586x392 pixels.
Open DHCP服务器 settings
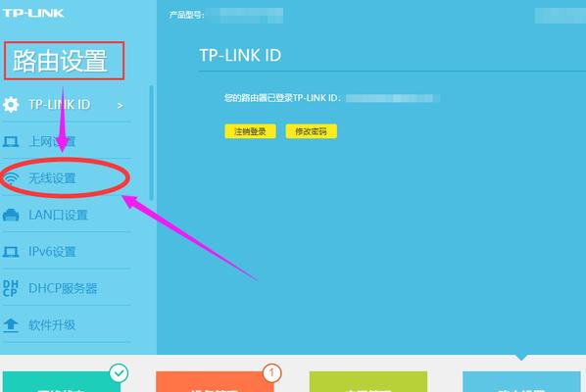[67, 288]
